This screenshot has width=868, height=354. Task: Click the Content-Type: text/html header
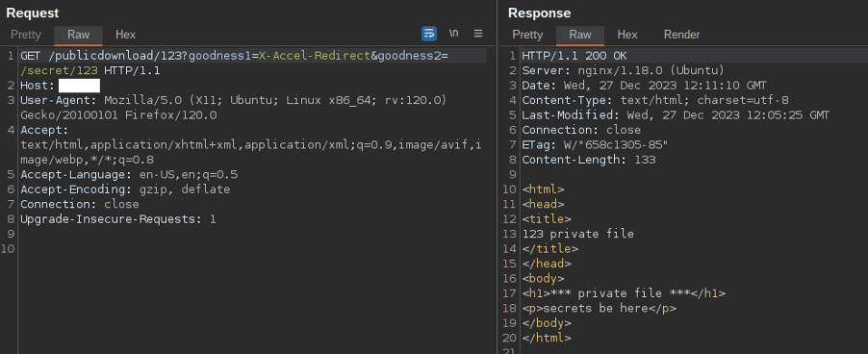pyautogui.click(x=655, y=101)
